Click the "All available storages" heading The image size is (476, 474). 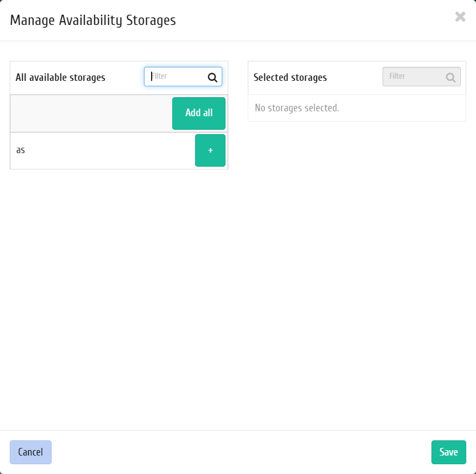(x=60, y=77)
